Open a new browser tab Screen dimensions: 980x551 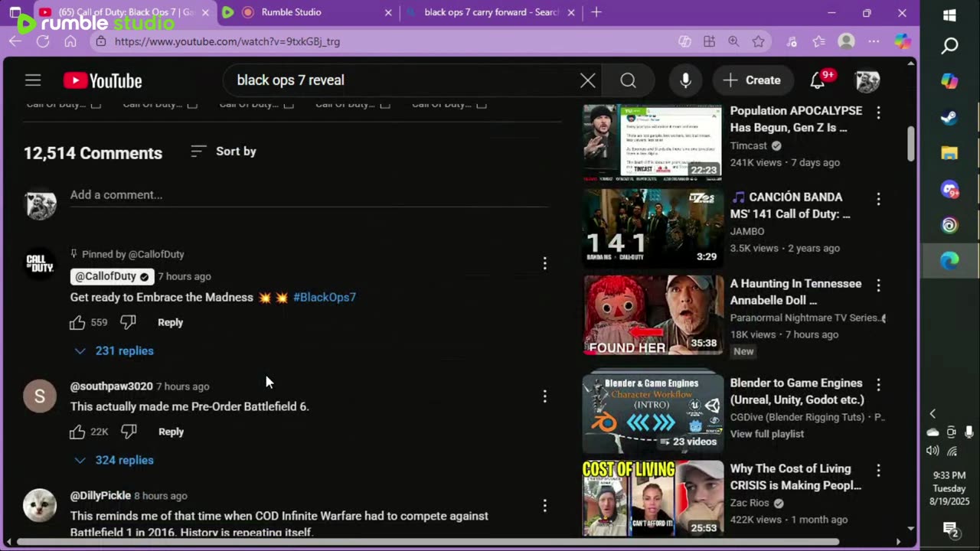(596, 12)
